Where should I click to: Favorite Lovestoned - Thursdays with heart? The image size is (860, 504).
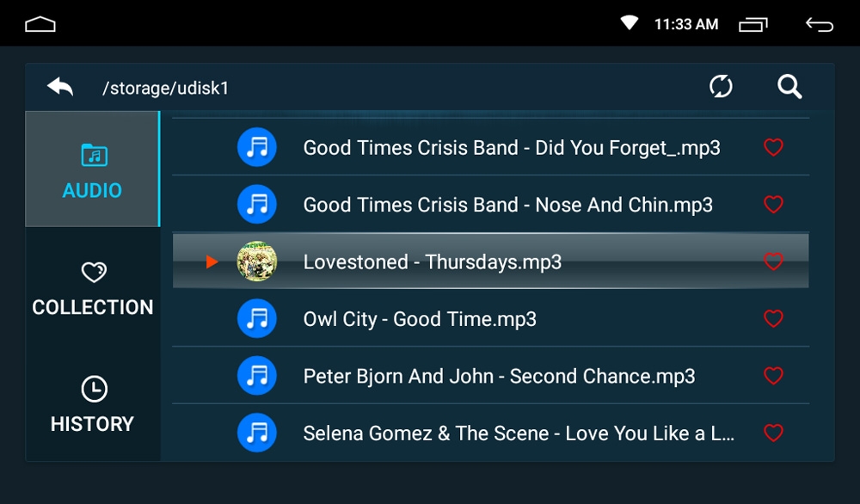tap(773, 261)
